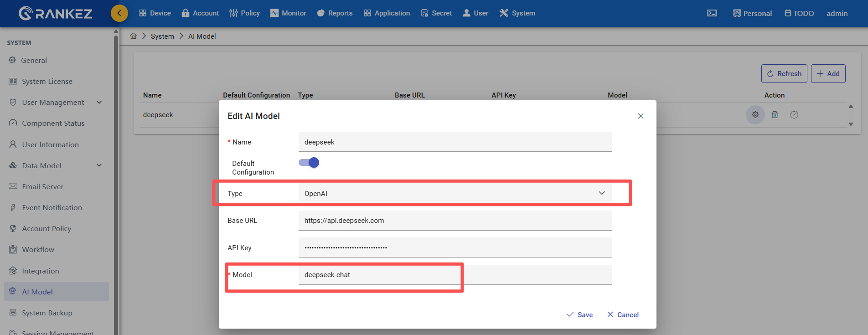Refresh the AI model list
The width and height of the screenshot is (868, 335).
tap(784, 73)
